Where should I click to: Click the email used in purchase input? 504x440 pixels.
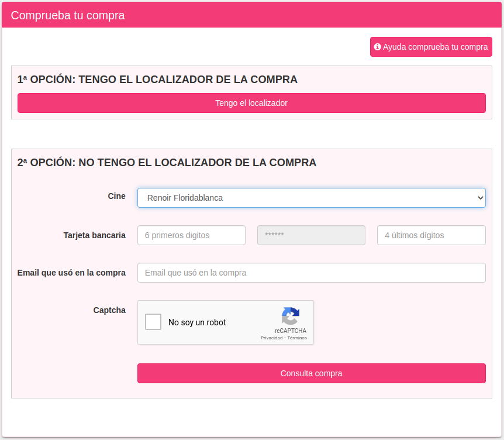(311, 273)
